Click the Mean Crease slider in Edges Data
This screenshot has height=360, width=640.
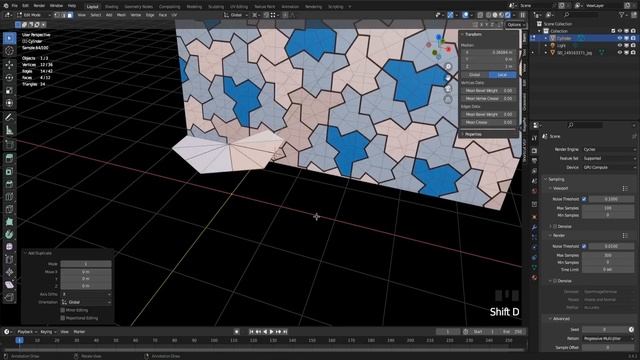coord(489,122)
